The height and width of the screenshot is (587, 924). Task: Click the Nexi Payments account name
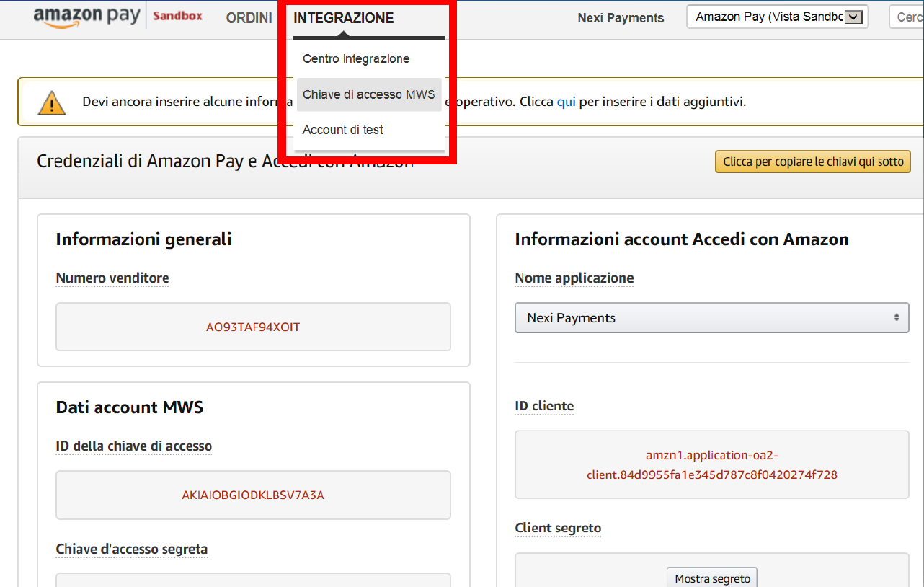tap(621, 18)
